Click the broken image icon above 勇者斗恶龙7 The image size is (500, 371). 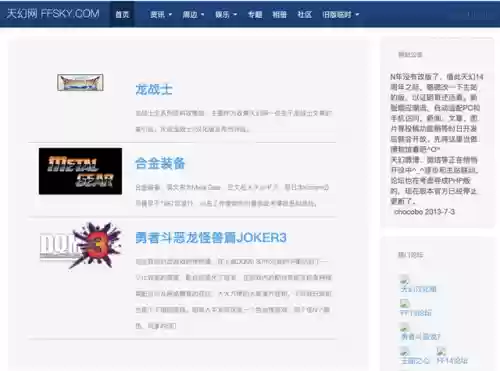click(x=404, y=327)
